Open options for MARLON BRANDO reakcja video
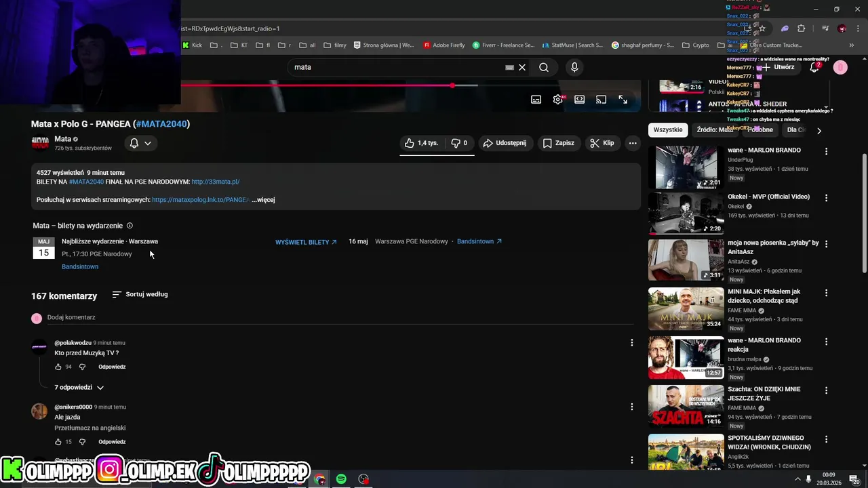 click(x=826, y=342)
